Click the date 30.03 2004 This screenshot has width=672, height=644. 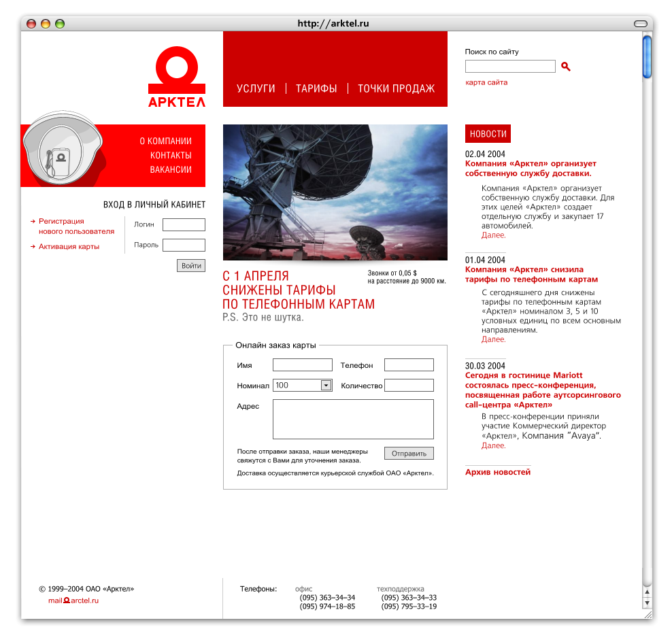pyautogui.click(x=485, y=366)
